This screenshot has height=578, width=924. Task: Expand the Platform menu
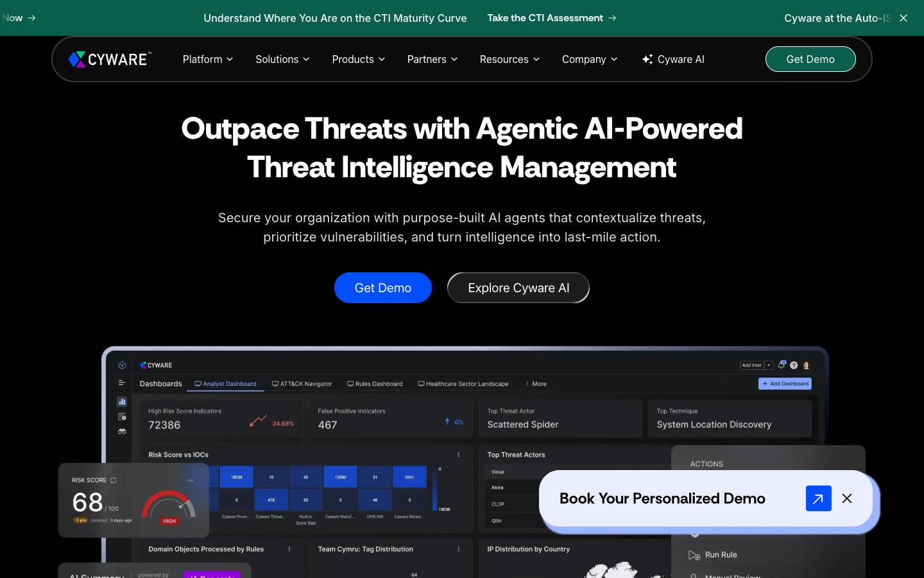point(208,59)
